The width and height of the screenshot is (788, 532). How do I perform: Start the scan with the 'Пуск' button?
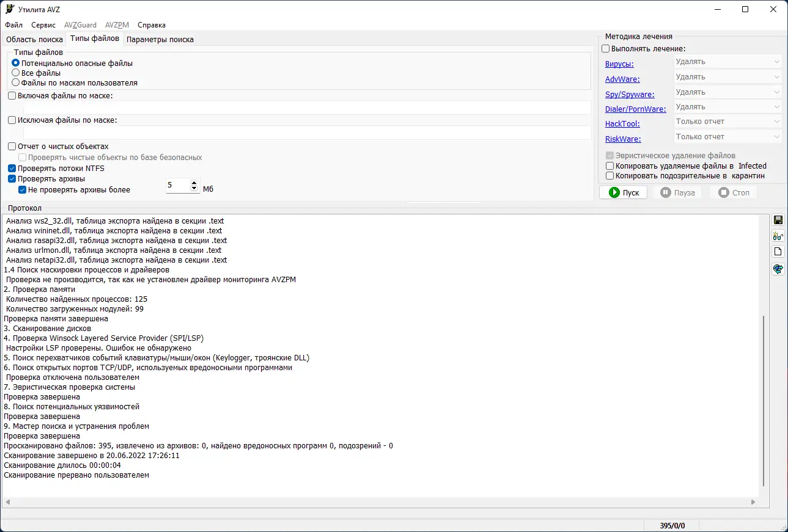pos(624,192)
